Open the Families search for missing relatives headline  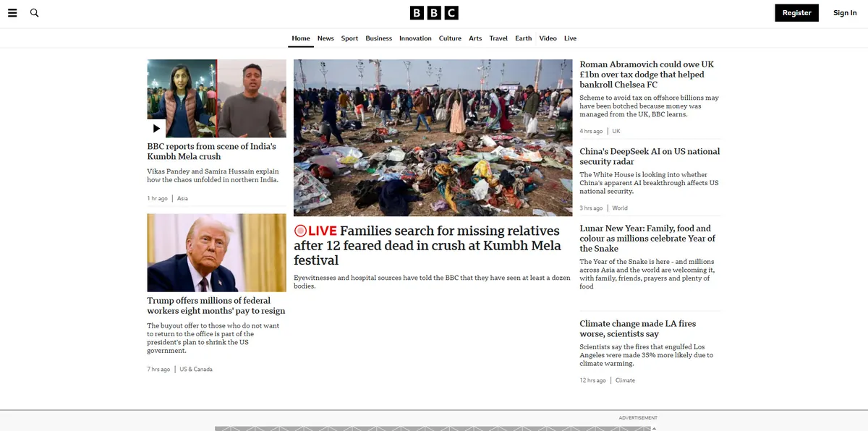[428, 245]
